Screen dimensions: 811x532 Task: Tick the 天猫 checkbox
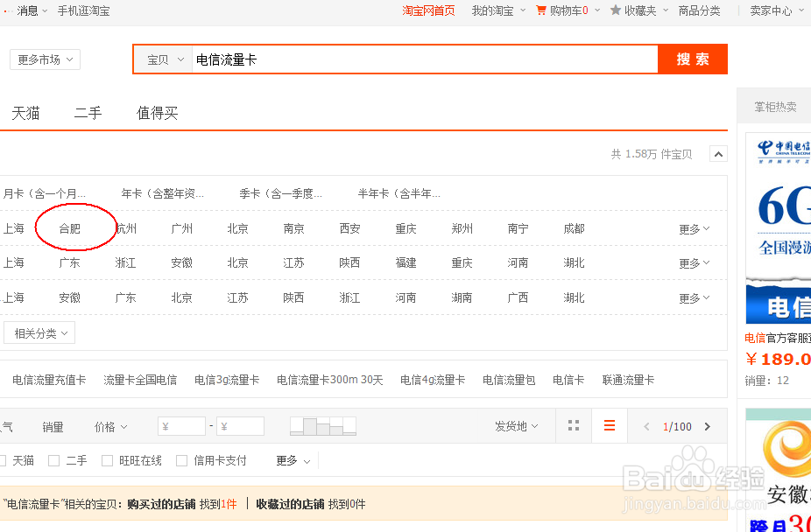(2, 461)
